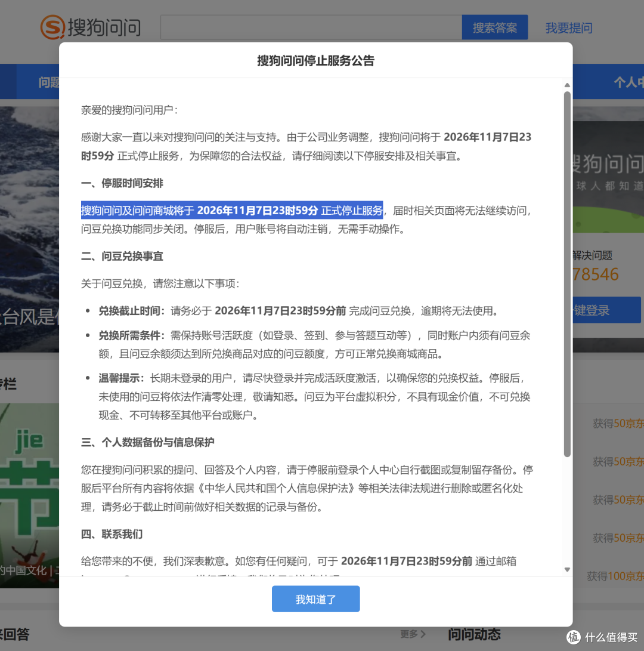Click the Sogou Wenwen logo
The image size is (644, 651).
tap(91, 27)
